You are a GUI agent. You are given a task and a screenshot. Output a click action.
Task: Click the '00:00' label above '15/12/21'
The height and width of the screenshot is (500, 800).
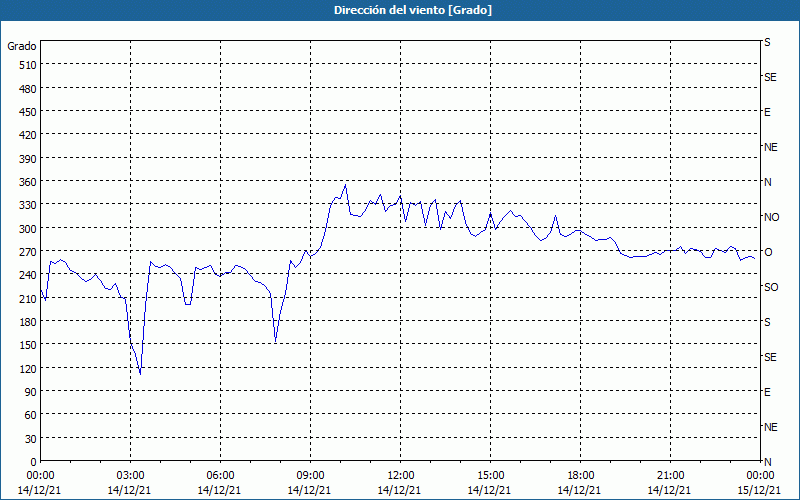tap(760, 476)
